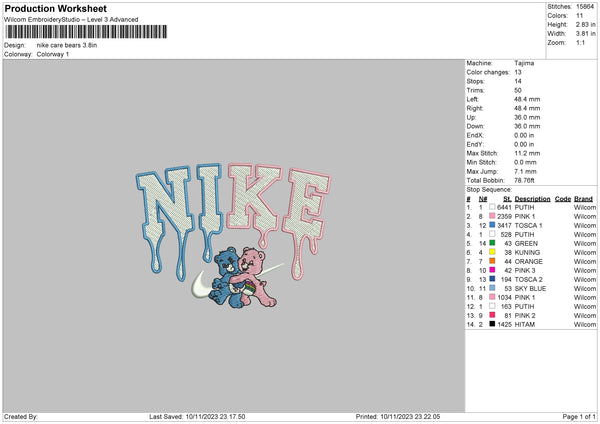This screenshot has width=600, height=424.
Task: Click the 'EndX:' label
Action: pyautogui.click(x=475, y=135)
